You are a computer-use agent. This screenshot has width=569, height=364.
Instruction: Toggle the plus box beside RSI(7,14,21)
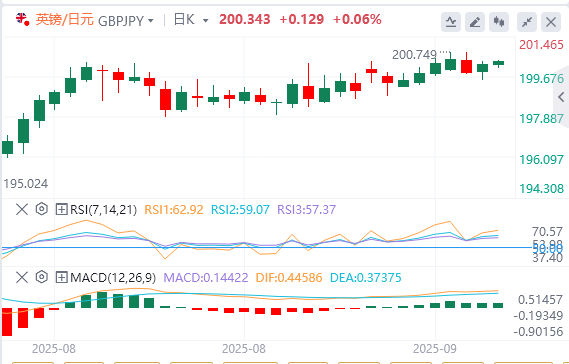click(x=61, y=209)
